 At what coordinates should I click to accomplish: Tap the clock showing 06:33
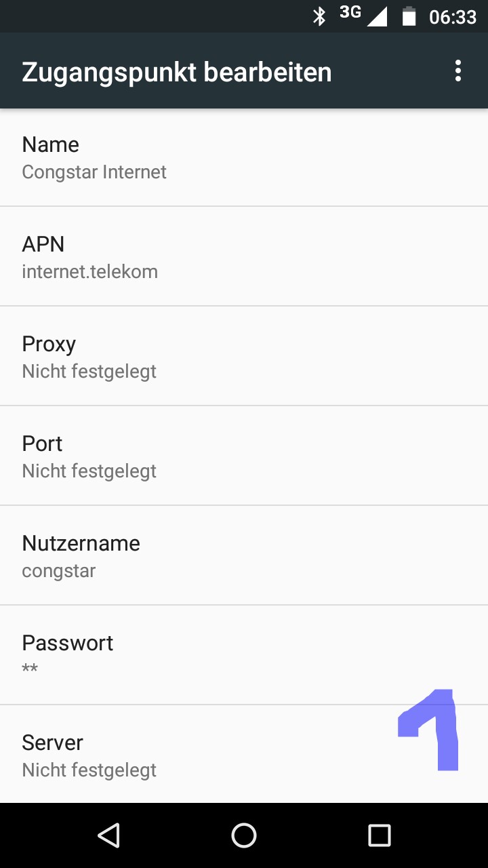tap(453, 17)
